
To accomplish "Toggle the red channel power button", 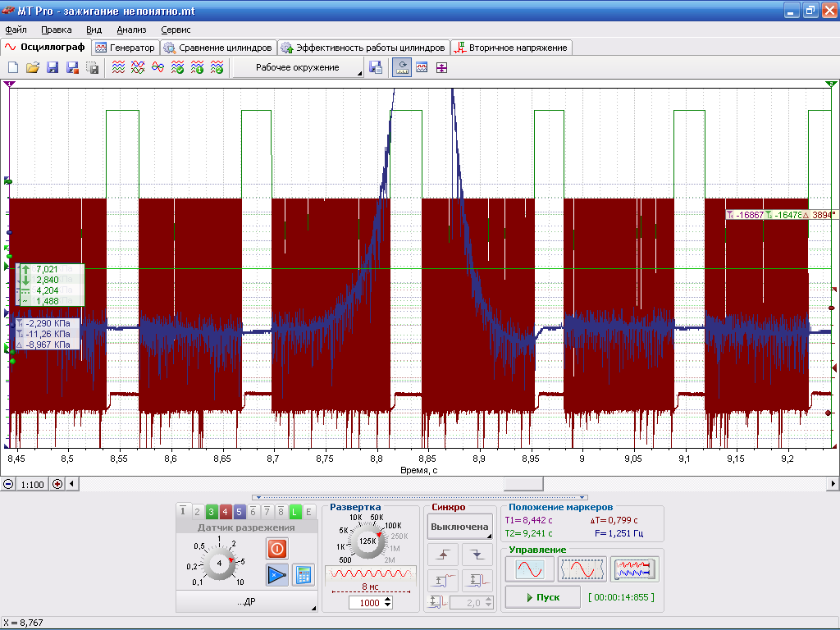I will pyautogui.click(x=277, y=549).
